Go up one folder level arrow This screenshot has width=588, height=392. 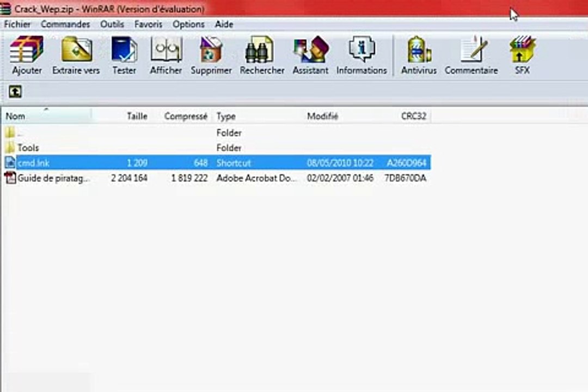[15, 91]
